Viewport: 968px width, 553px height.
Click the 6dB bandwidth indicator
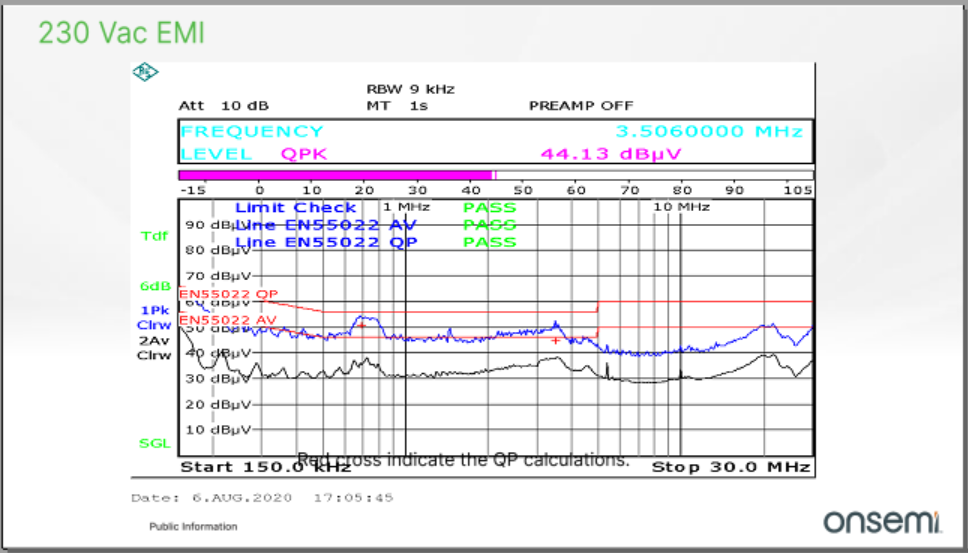point(155,286)
